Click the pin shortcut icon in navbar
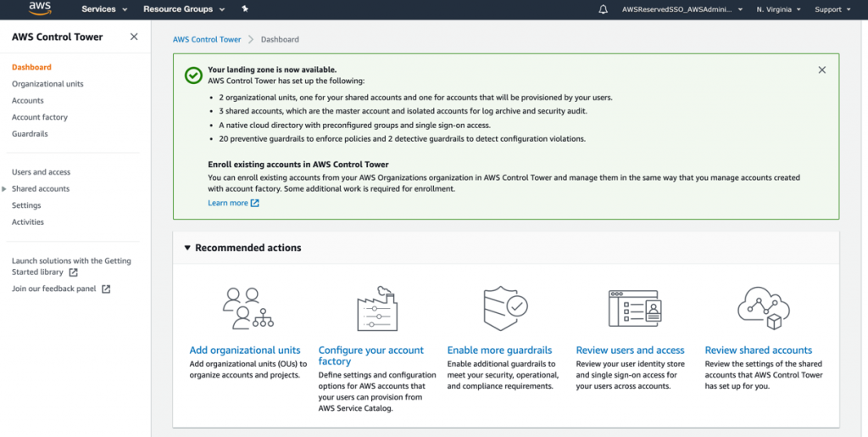Viewport: 868px width, 437px height. [x=245, y=8]
